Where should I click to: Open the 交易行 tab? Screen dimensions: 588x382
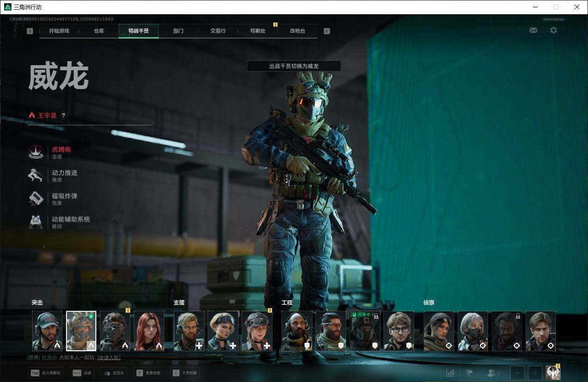[x=218, y=31]
